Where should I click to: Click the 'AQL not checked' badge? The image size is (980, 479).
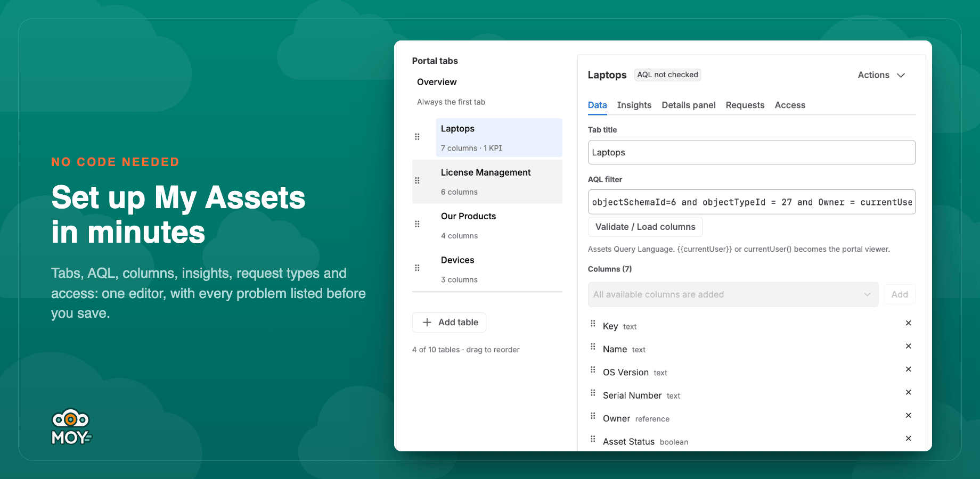(667, 75)
